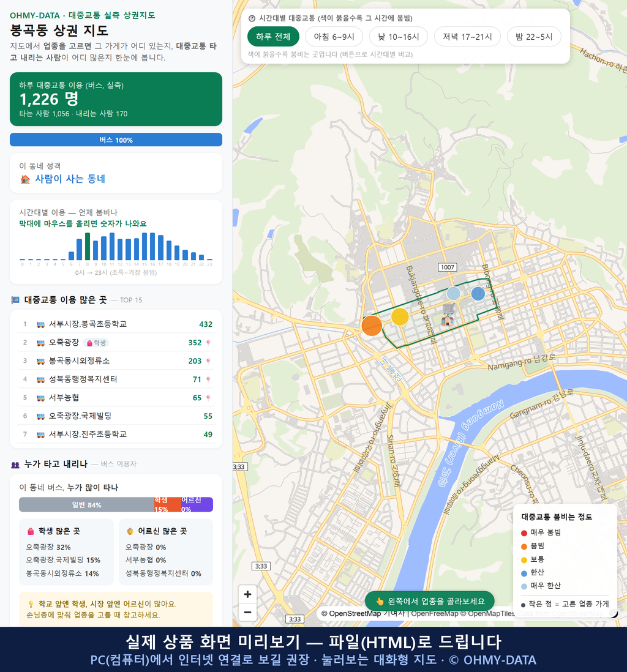Click the shopping cart marker on the map

click(x=449, y=309)
